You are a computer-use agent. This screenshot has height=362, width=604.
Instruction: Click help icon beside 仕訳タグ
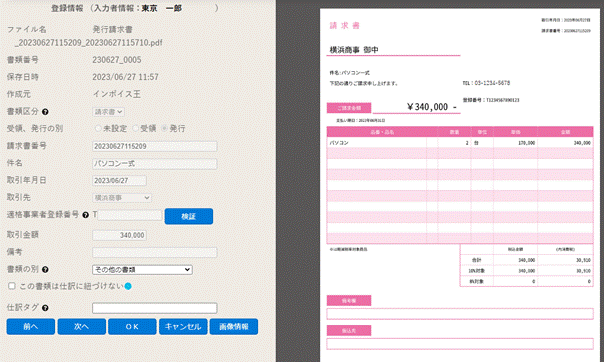click(45, 308)
